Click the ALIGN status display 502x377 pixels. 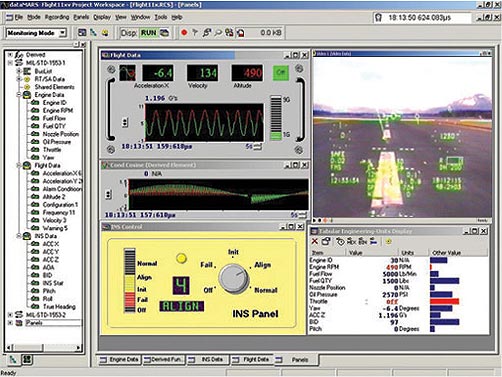coord(182,306)
